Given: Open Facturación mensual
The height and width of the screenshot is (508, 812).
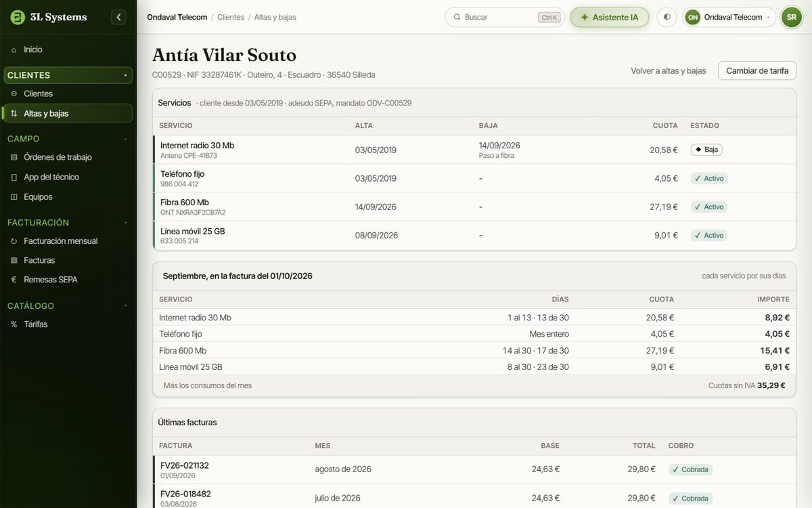Looking at the screenshot, I should click(68, 240).
